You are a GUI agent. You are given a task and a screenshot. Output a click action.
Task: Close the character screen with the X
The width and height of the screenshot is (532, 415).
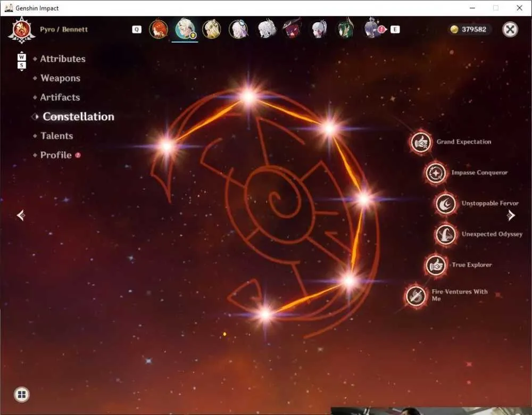[510, 29]
